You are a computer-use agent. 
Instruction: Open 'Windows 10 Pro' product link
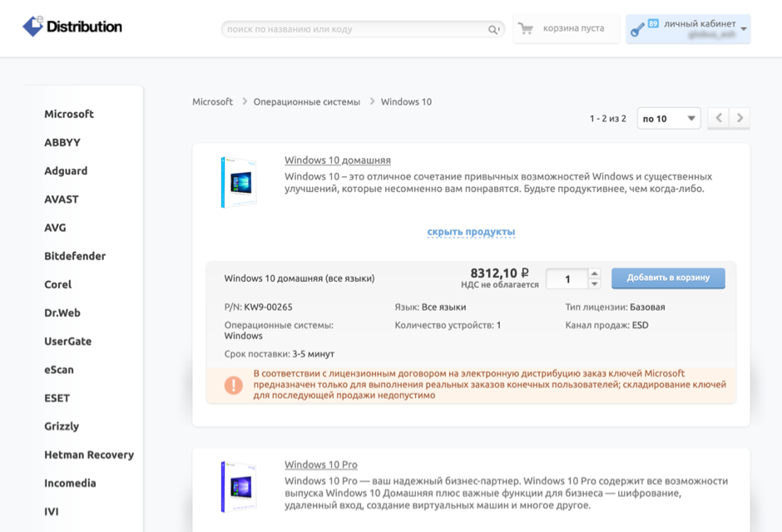pyautogui.click(x=320, y=465)
